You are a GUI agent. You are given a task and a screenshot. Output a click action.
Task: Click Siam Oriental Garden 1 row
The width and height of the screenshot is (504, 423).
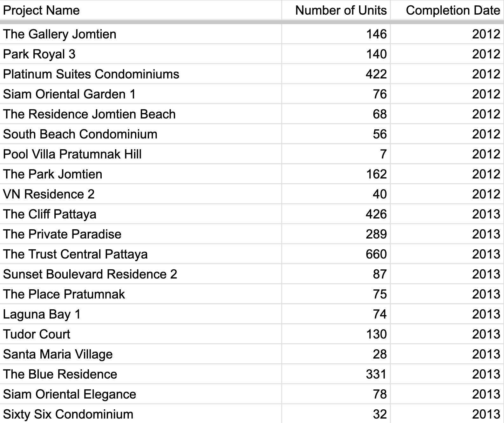[x=252, y=94]
